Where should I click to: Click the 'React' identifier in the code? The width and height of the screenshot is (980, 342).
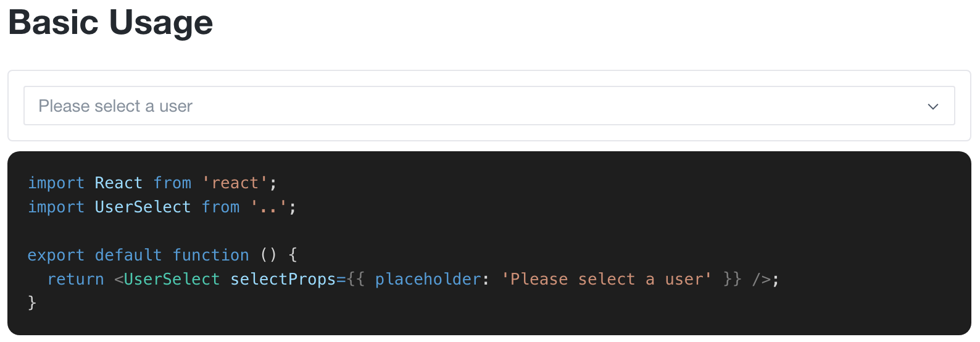(x=118, y=183)
